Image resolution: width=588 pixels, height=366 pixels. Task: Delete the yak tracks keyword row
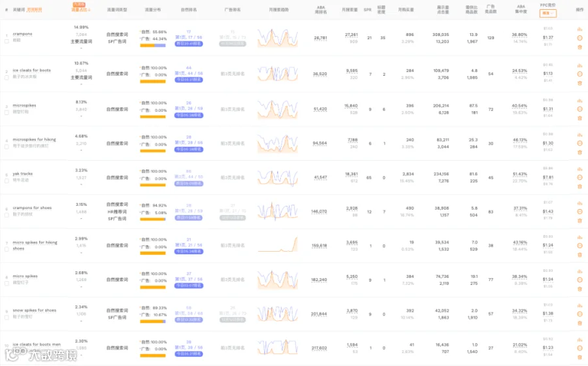point(580,186)
